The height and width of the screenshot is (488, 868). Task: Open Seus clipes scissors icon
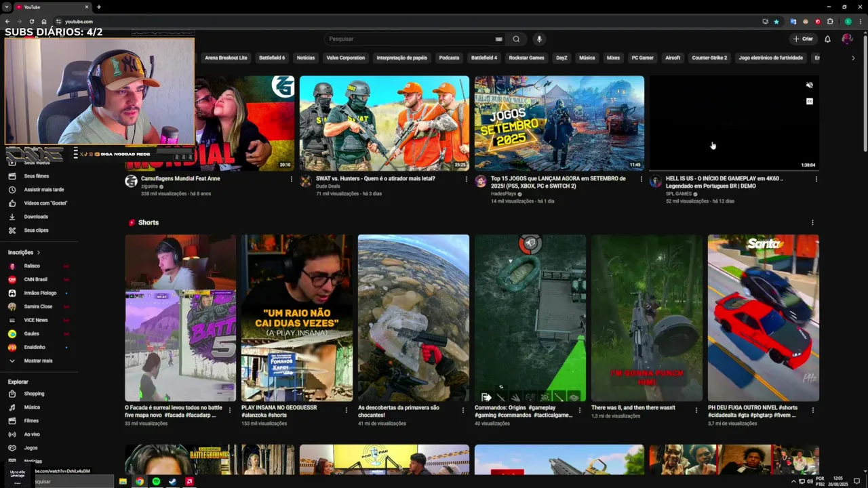[x=12, y=230]
